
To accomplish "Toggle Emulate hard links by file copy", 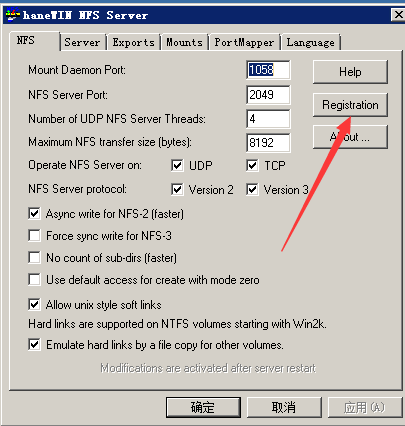I will 34,344.
